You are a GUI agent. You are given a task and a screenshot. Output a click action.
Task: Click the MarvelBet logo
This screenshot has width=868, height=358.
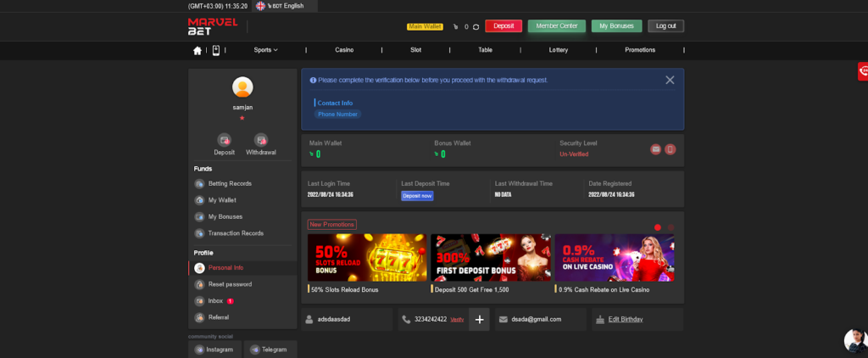coord(213,26)
